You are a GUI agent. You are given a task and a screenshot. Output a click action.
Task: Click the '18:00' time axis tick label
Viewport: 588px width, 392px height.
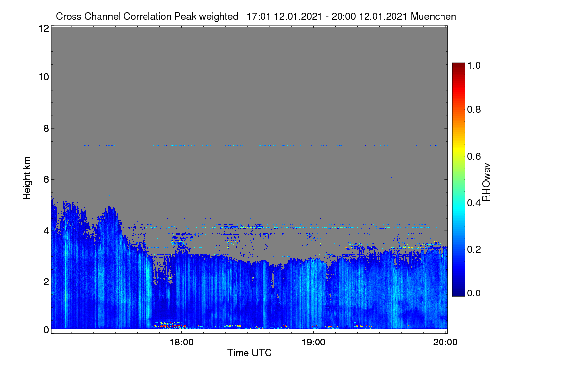pos(181,343)
